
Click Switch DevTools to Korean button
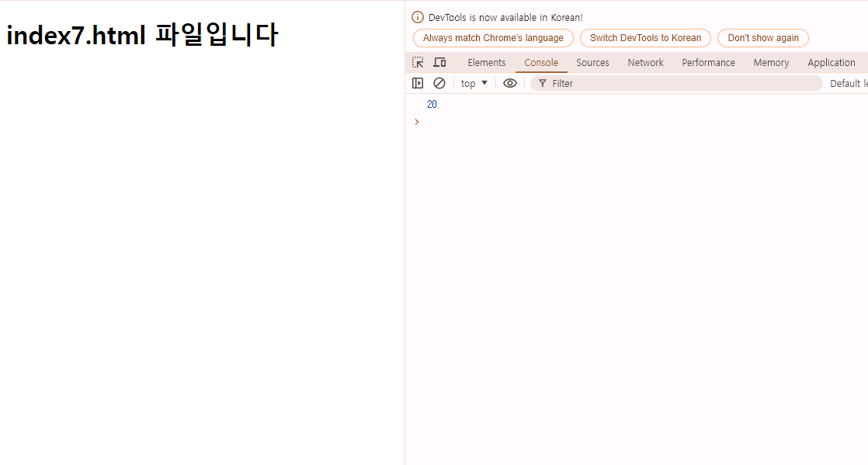tap(645, 38)
